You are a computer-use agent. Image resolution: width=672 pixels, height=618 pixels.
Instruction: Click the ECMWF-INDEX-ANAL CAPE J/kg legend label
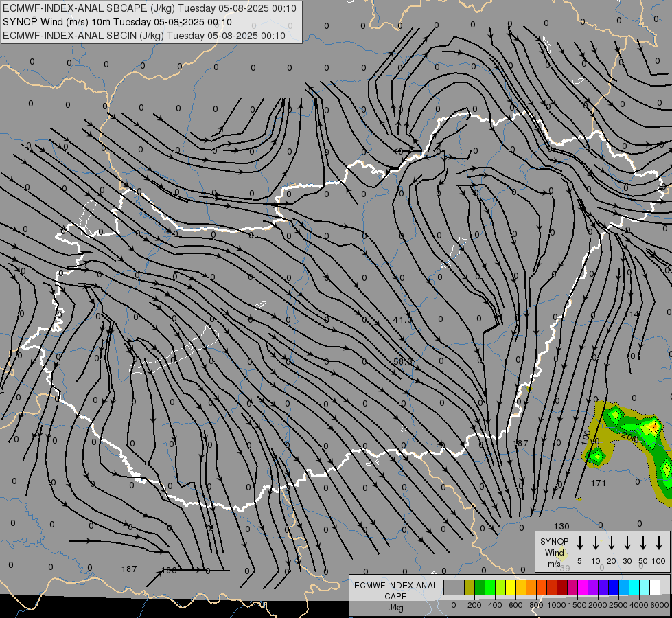[x=395, y=597]
